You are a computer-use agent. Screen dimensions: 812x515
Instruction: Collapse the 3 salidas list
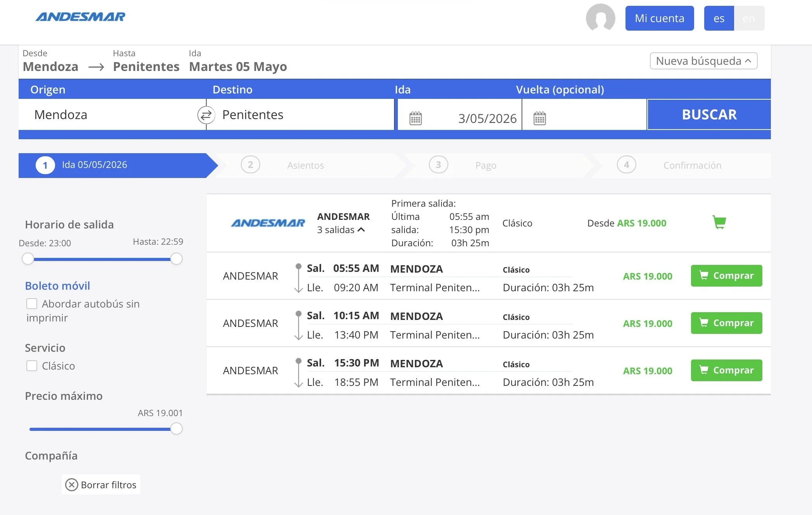tap(341, 230)
